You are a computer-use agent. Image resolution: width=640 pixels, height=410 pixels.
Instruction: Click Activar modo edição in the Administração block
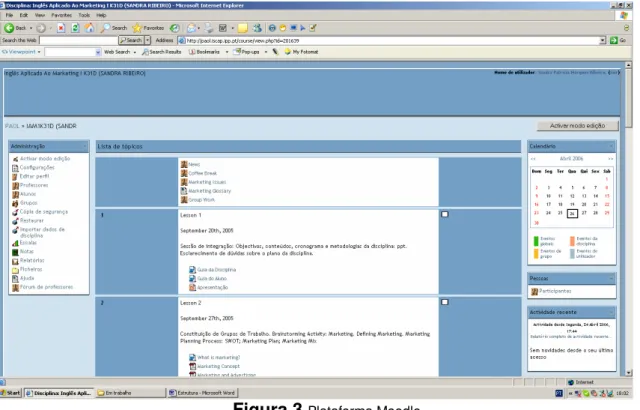(45, 159)
